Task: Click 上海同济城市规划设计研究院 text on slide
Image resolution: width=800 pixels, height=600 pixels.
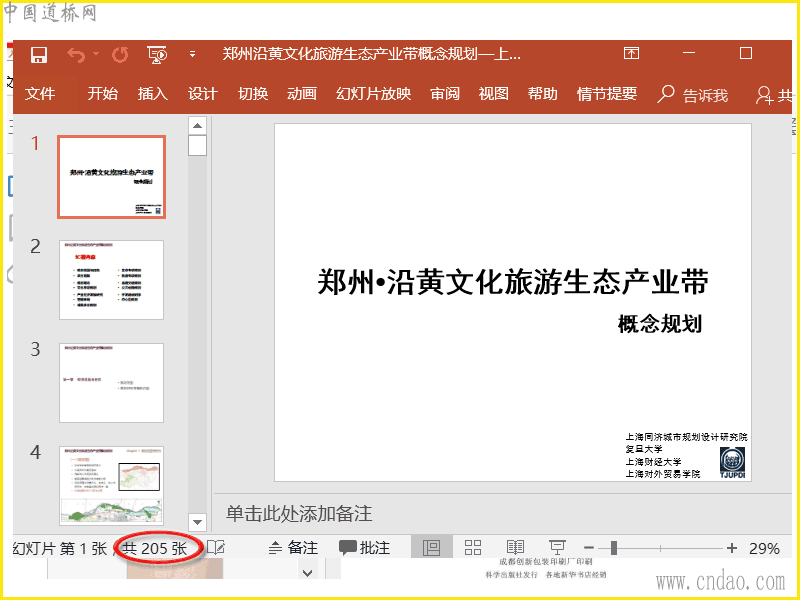Action: pyautogui.click(x=686, y=437)
